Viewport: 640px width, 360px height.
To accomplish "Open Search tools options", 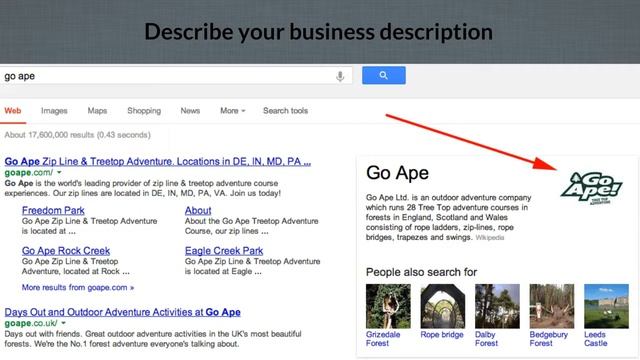I will pos(285,111).
